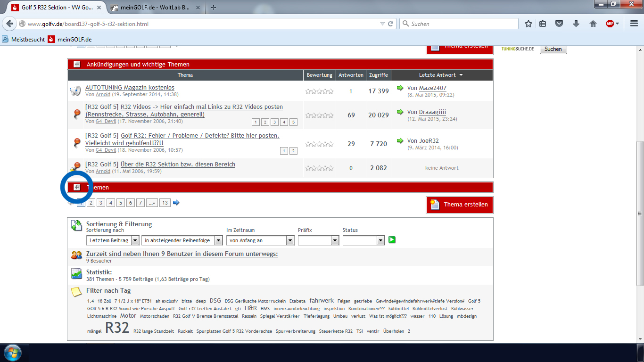The image size is (644, 362).
Task: Open the AUTOTUNING Magazin kostenlos thread
Action: pos(130,87)
